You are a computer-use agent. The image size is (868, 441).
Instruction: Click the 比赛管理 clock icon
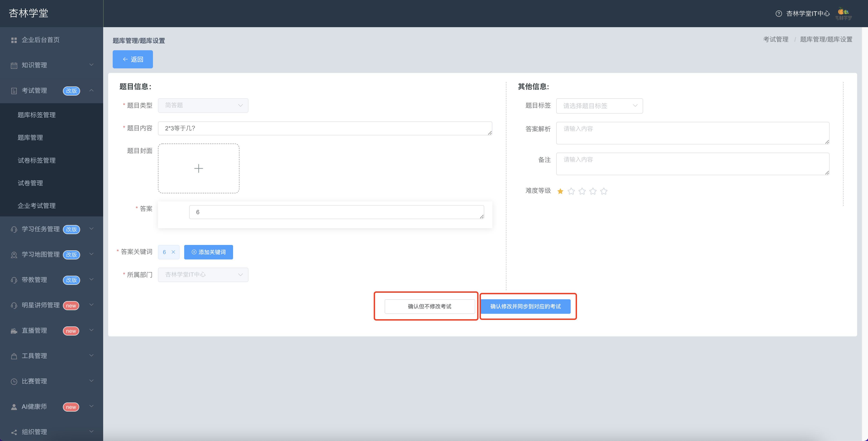coord(14,381)
